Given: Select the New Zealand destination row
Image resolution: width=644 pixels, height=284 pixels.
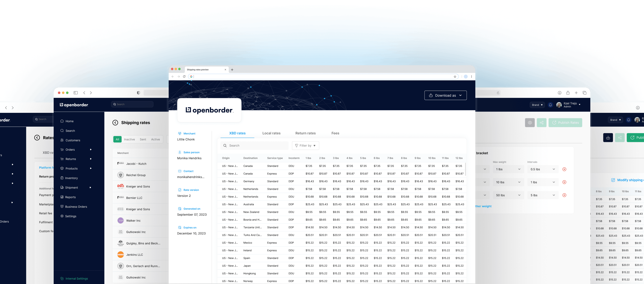Looking at the screenshot, I should click(x=342, y=212).
